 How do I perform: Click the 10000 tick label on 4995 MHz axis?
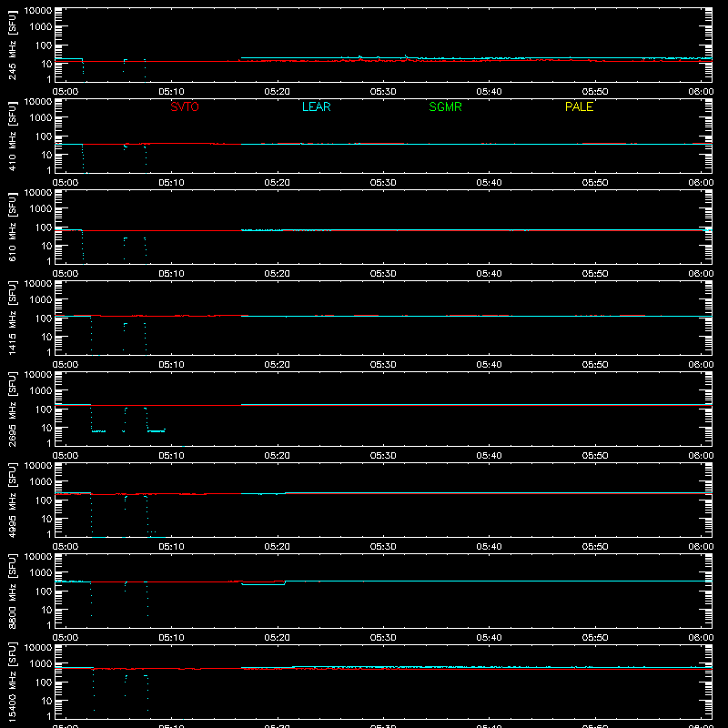tap(38, 466)
